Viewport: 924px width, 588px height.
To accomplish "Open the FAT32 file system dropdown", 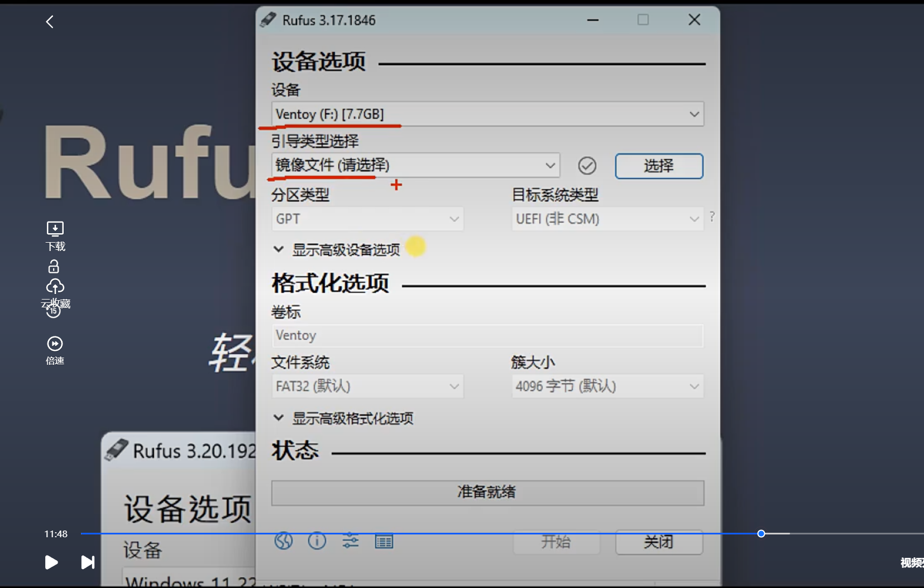I will [x=367, y=386].
